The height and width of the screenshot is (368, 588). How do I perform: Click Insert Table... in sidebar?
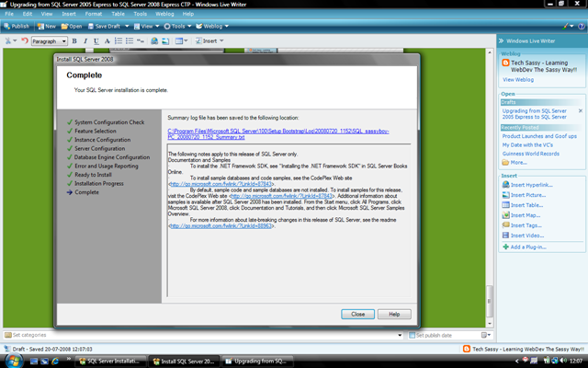coord(523,205)
